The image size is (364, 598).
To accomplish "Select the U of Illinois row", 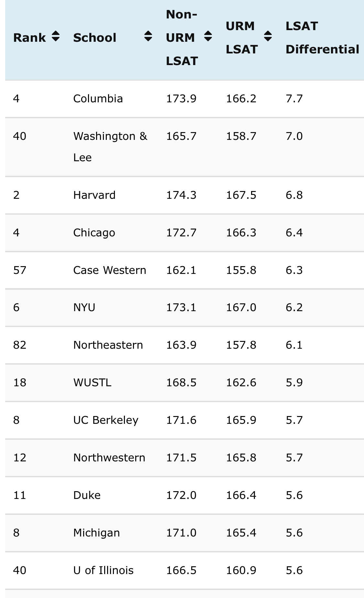I will pos(103,570).
